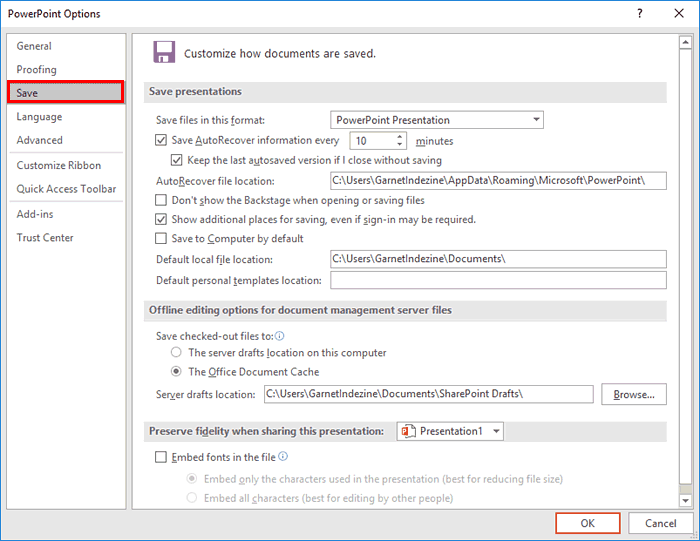
Task: Open the Proofing options category
Action: pyautogui.click(x=37, y=70)
